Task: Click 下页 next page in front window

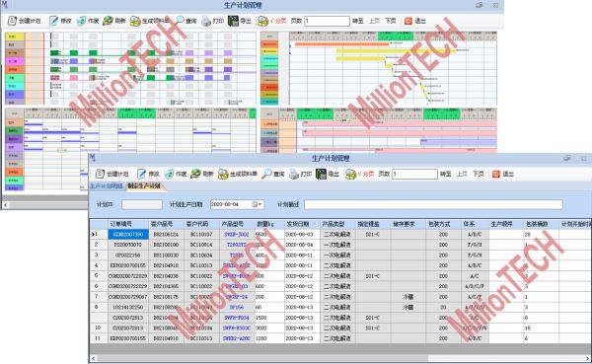Action: pos(478,174)
